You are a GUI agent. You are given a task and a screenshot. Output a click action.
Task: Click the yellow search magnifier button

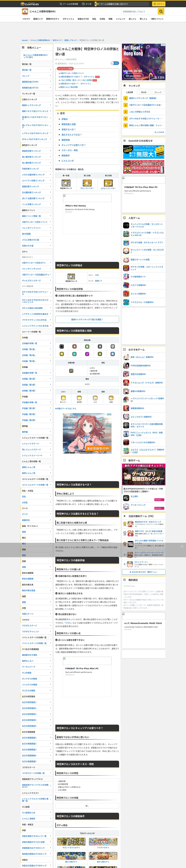[161, 11]
